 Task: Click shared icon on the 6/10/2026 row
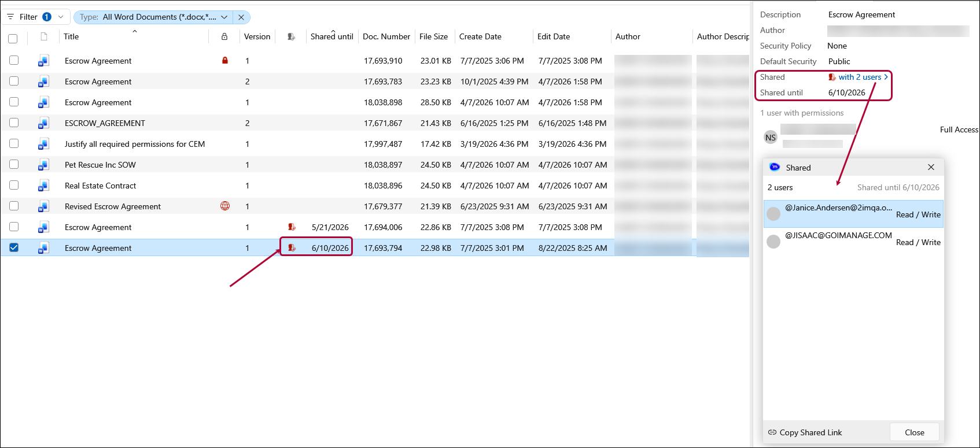pyautogui.click(x=292, y=248)
